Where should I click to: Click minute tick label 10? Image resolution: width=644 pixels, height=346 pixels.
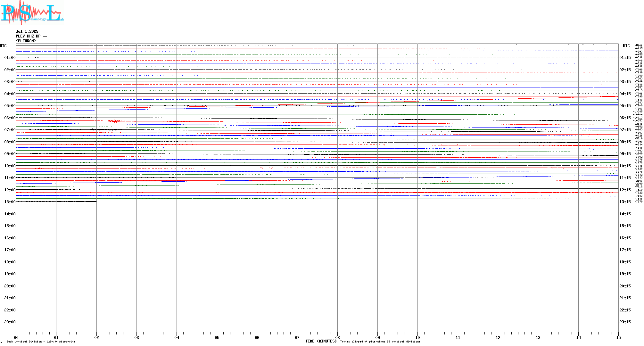417,337
